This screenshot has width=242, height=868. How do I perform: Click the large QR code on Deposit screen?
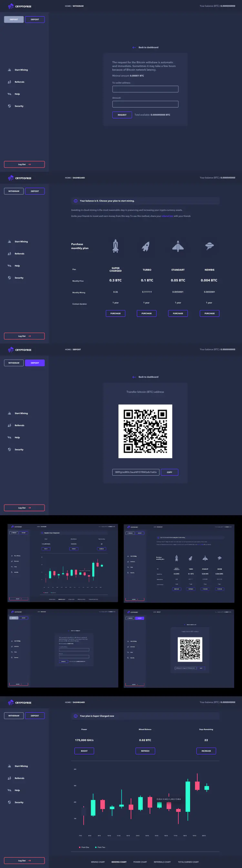[x=145, y=431]
